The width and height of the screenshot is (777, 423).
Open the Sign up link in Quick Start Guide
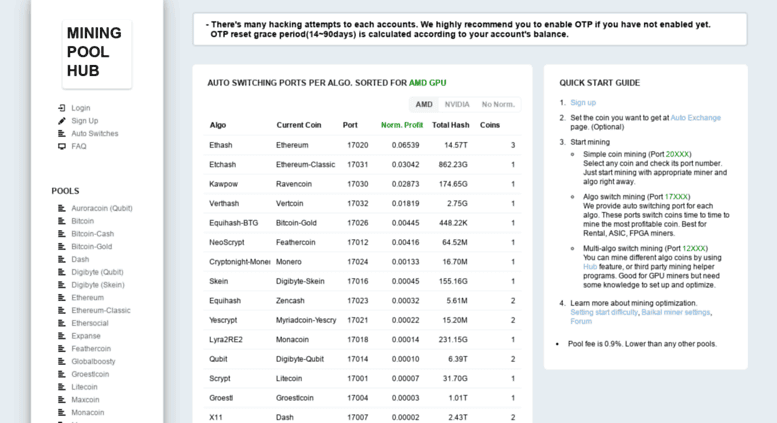(x=583, y=103)
